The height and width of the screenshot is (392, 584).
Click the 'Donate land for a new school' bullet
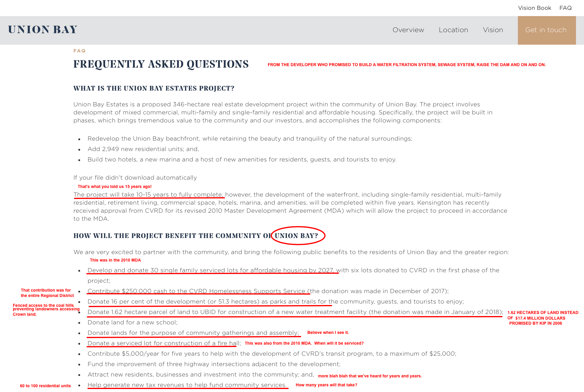[132, 323]
